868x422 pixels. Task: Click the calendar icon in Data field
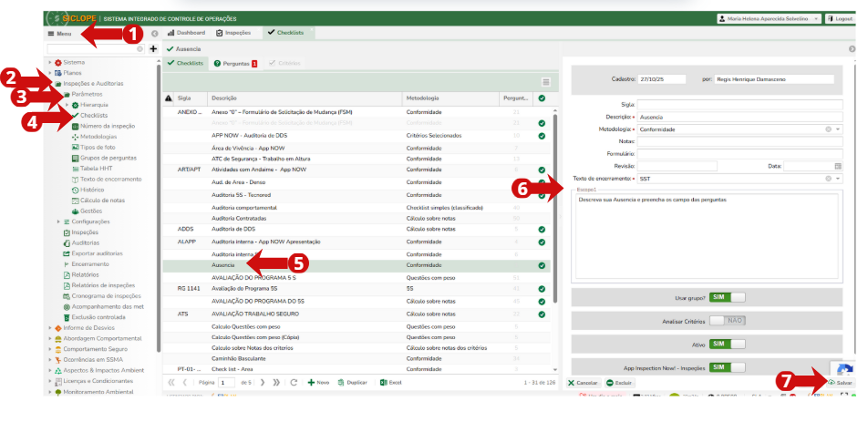838,166
